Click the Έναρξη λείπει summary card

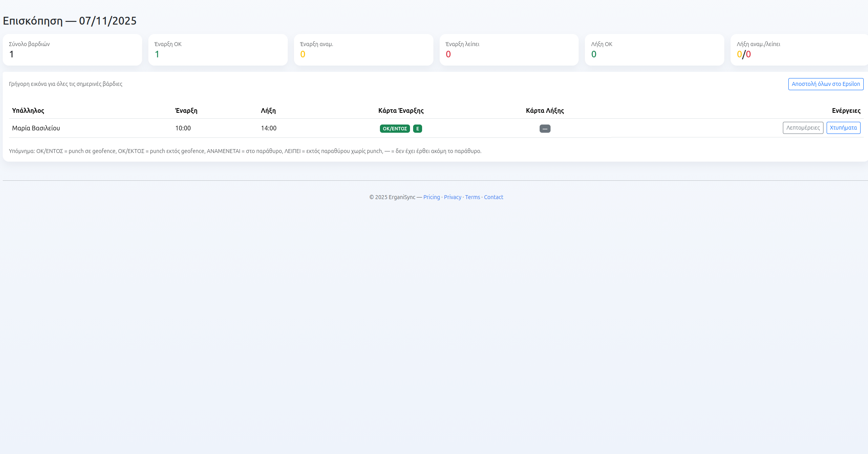pyautogui.click(x=509, y=50)
